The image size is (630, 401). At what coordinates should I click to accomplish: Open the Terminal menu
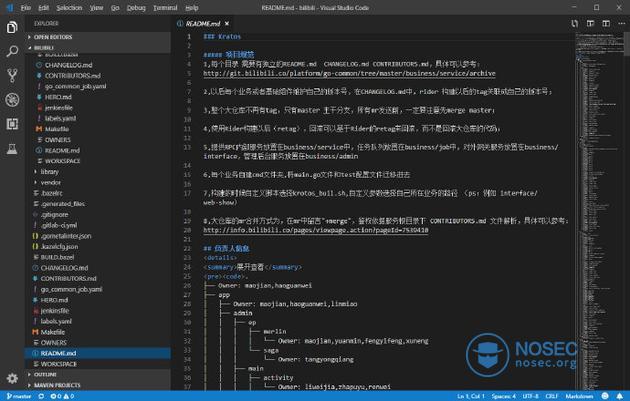(165, 6)
